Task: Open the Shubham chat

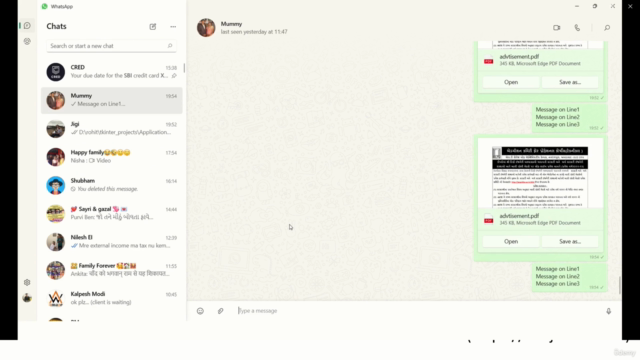Action: 111,185
